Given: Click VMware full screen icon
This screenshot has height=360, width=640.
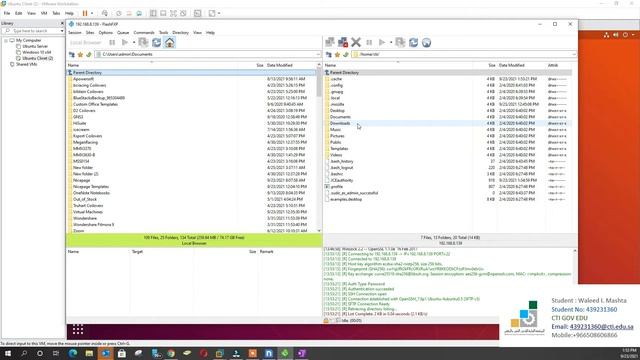Looking at the screenshot, I should [173, 13].
